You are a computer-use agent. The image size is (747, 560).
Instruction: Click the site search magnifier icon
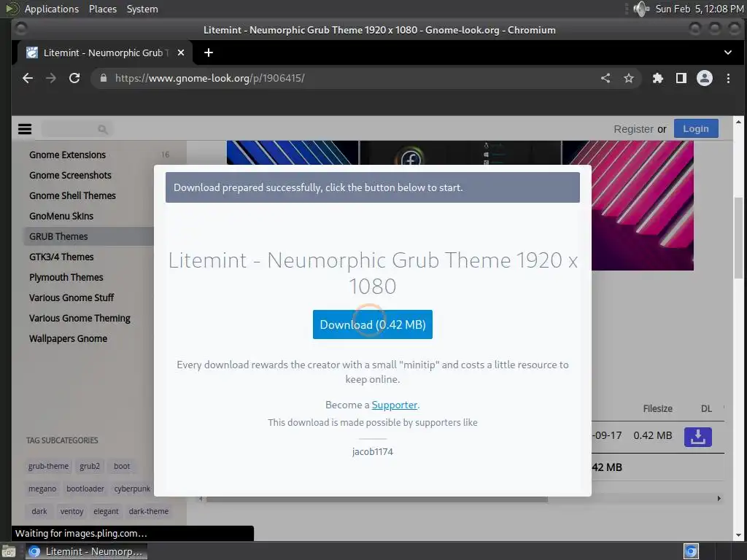tap(102, 129)
